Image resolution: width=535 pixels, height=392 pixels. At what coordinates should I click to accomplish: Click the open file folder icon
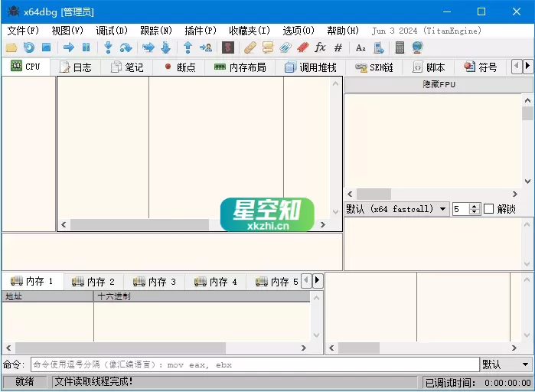tap(11, 47)
